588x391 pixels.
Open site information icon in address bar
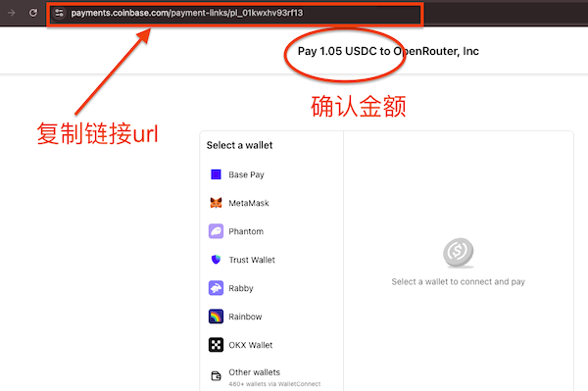[x=59, y=13]
